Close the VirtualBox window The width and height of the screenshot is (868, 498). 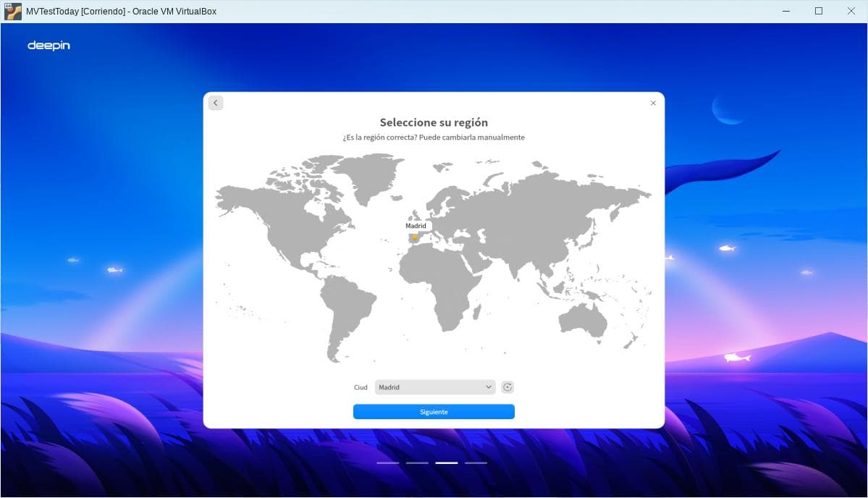coord(851,11)
